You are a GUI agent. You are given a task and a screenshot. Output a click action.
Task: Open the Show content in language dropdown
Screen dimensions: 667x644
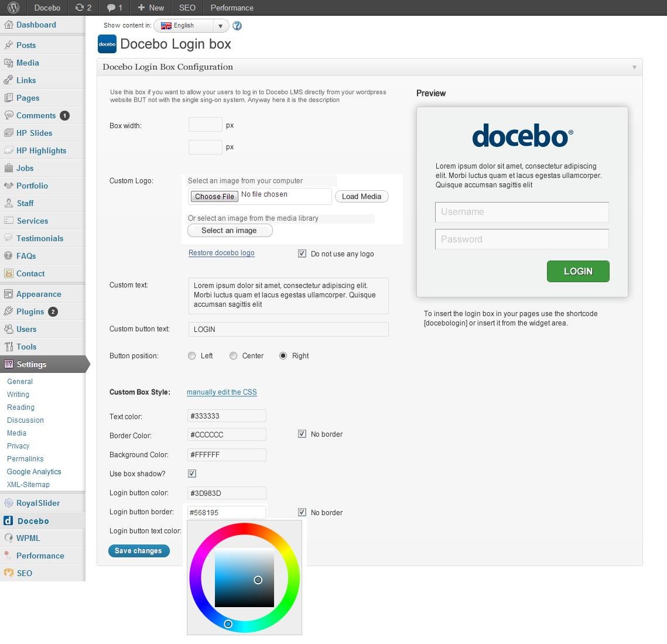220,25
